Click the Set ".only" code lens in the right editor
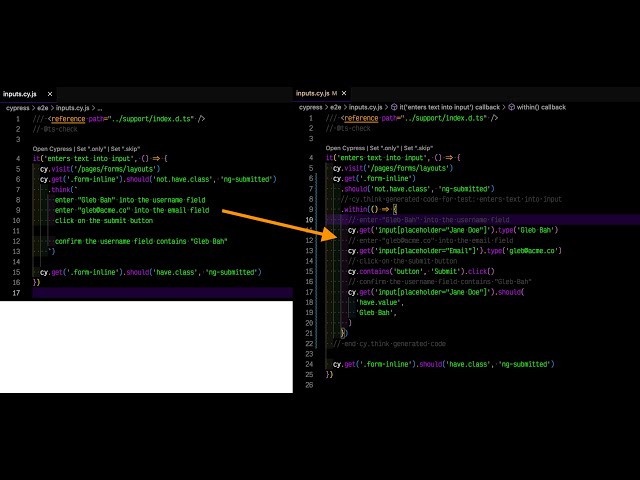This screenshot has height=480, width=640. (x=384, y=148)
